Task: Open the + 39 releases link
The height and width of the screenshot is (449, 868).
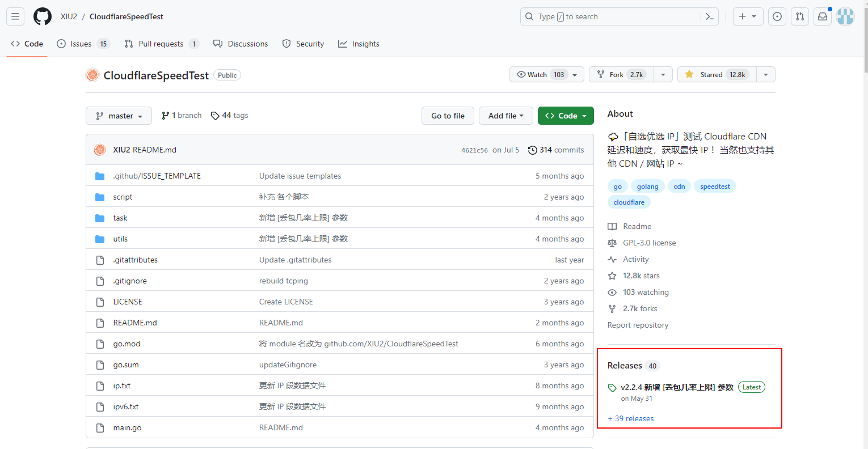Action: pyautogui.click(x=631, y=418)
